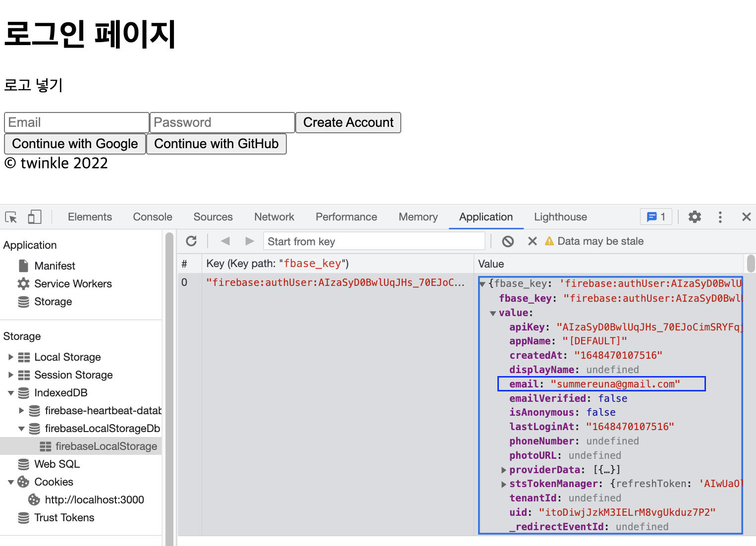The height and width of the screenshot is (546, 756).
Task: Close the DevTools panel
Action: point(746,217)
